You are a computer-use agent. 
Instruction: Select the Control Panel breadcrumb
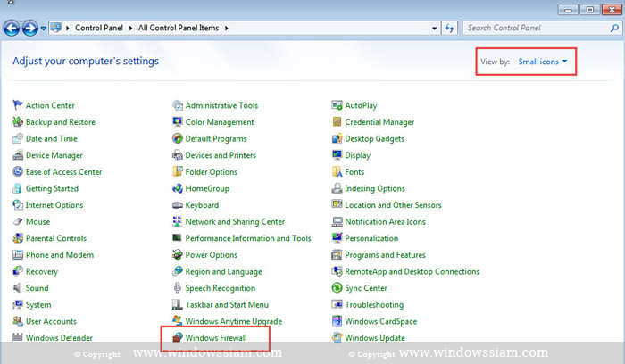tap(99, 28)
